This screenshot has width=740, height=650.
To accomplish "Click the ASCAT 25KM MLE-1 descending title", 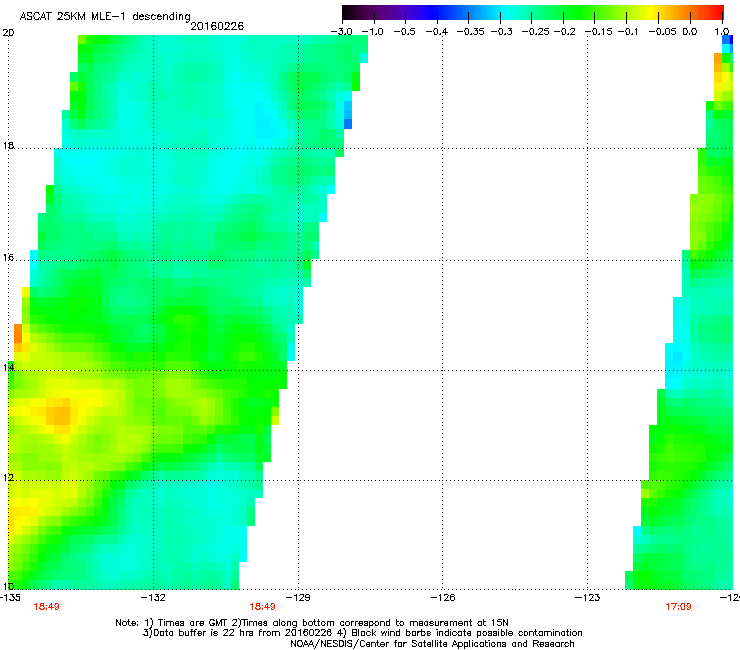I will pyautogui.click(x=105, y=17).
